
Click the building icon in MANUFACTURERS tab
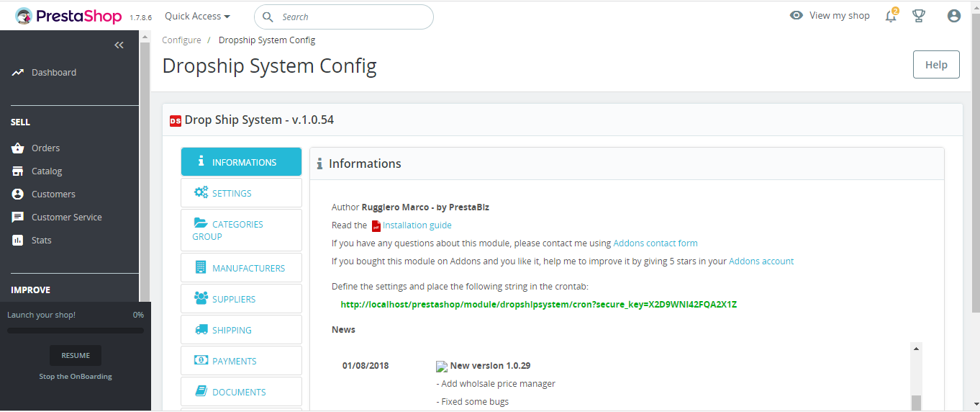(x=201, y=267)
